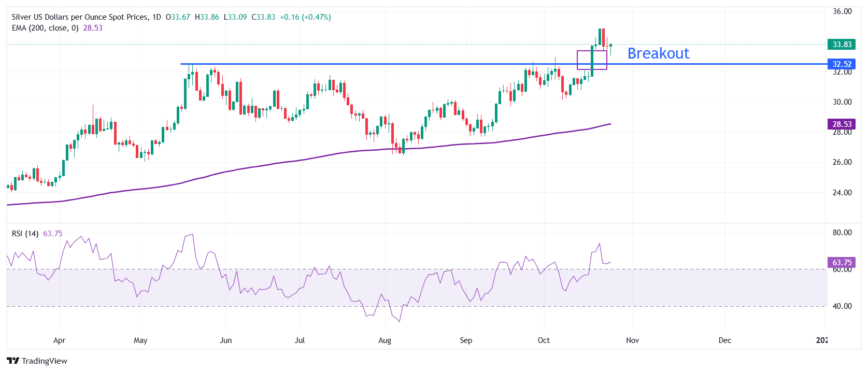The image size is (868, 372).
Task: Click the RSI (14) indicator label
Action: (25, 234)
